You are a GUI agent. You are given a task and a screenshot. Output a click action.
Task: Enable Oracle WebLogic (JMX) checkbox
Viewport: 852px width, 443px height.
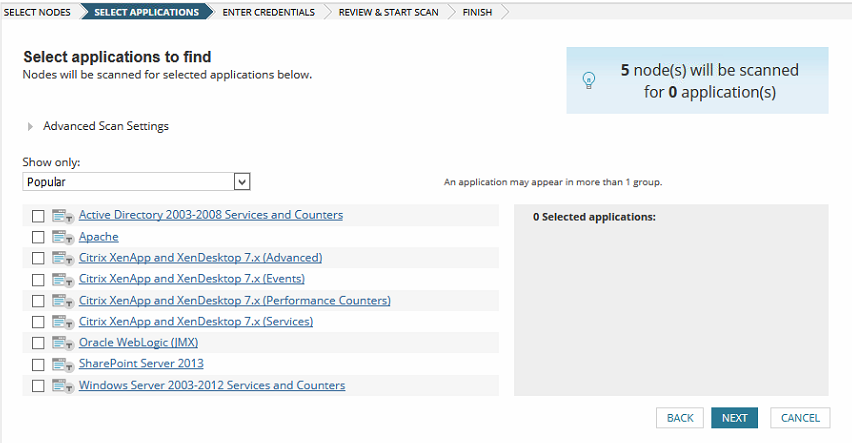[38, 344]
